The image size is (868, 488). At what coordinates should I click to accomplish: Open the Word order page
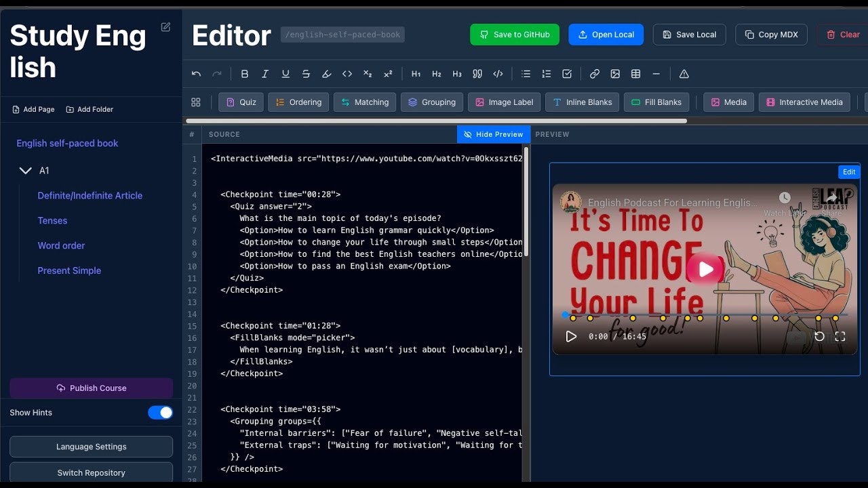point(61,245)
